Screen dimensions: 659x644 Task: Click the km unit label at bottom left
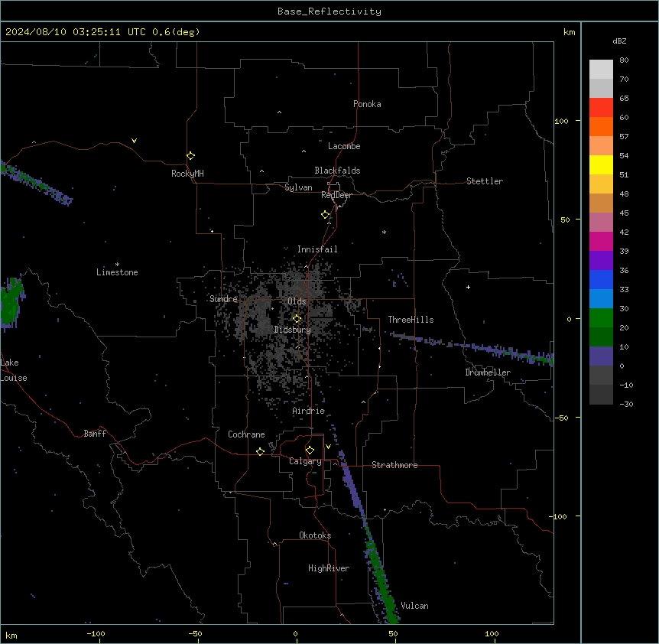11,635
